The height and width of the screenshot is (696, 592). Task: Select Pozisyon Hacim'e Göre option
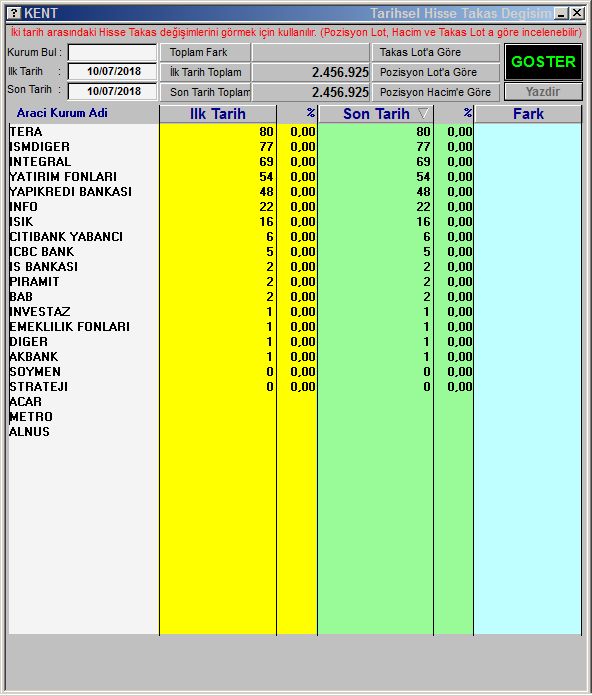pyautogui.click(x=436, y=92)
